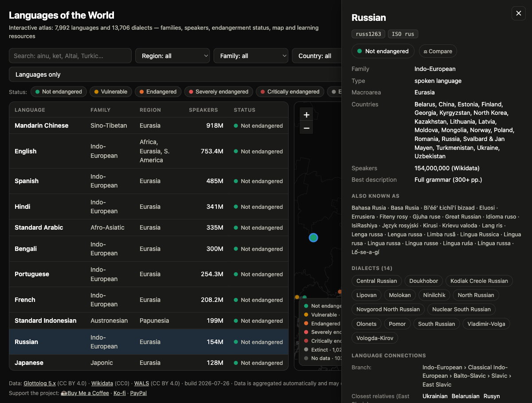The image size is (532, 403).
Task: Open the Country dropdown
Action: pyautogui.click(x=317, y=56)
